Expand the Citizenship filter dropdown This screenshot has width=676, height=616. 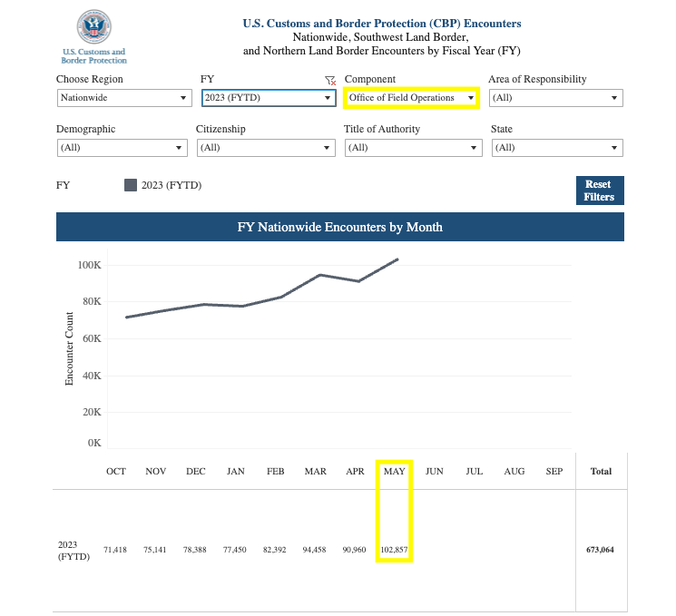[266, 148]
